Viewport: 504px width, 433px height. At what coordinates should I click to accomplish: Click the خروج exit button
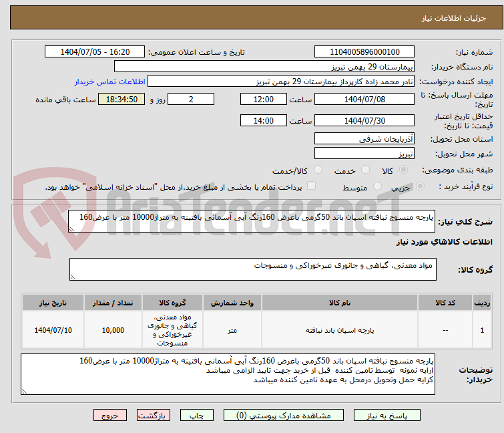[110, 416]
